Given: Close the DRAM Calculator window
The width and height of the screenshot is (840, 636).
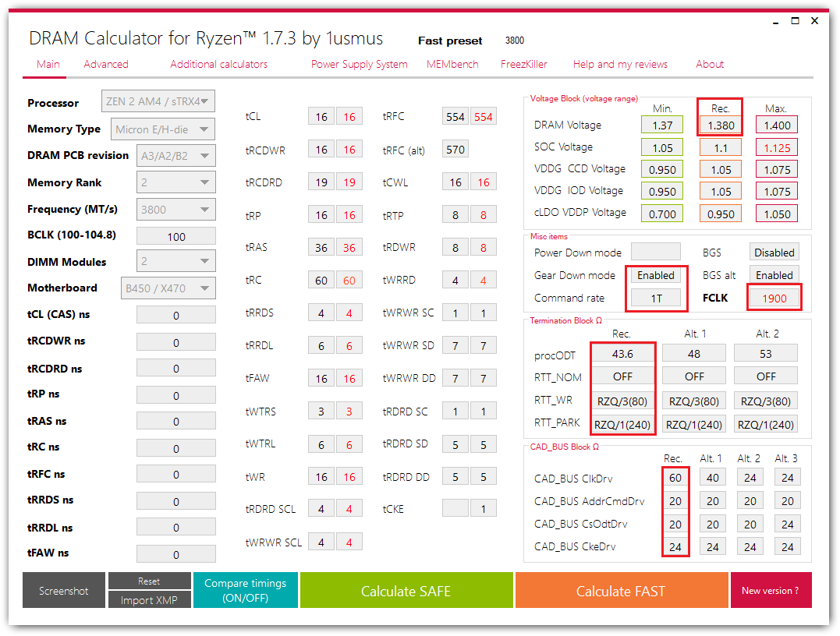Looking at the screenshot, I should [815, 21].
